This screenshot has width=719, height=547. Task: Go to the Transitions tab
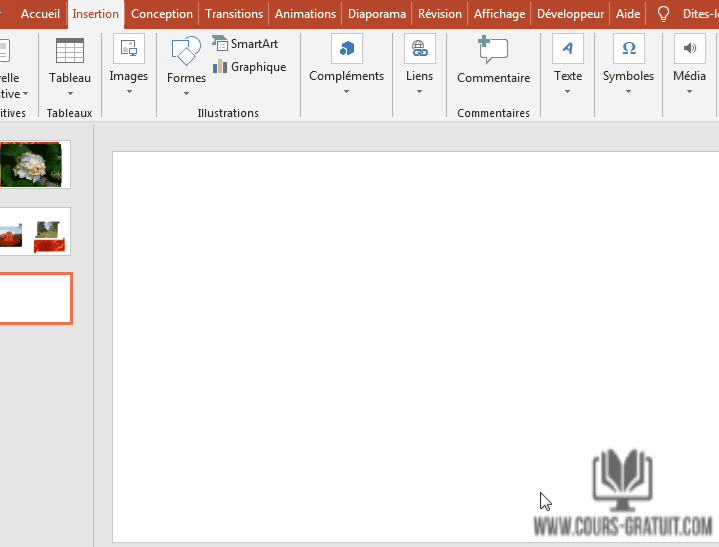(x=234, y=14)
